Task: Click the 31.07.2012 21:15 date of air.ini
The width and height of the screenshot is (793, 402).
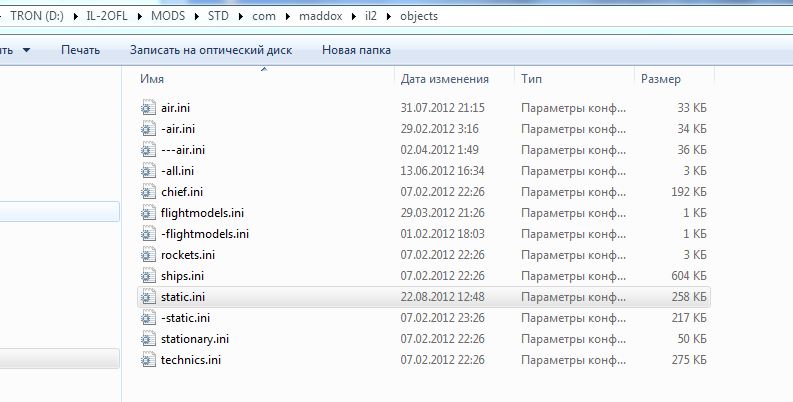Action: tap(443, 108)
